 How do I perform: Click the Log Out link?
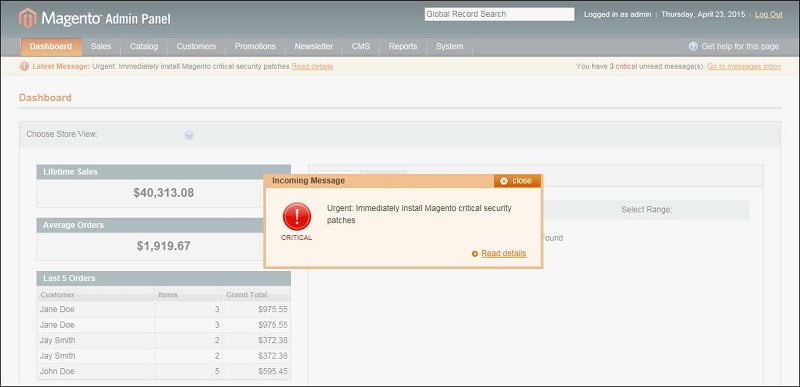(768, 15)
